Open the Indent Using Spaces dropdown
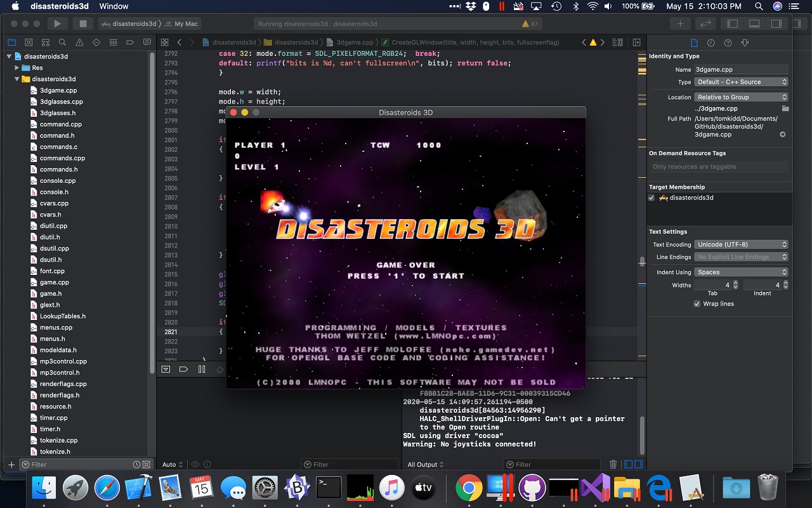This screenshot has width=812, height=508. 741,272
